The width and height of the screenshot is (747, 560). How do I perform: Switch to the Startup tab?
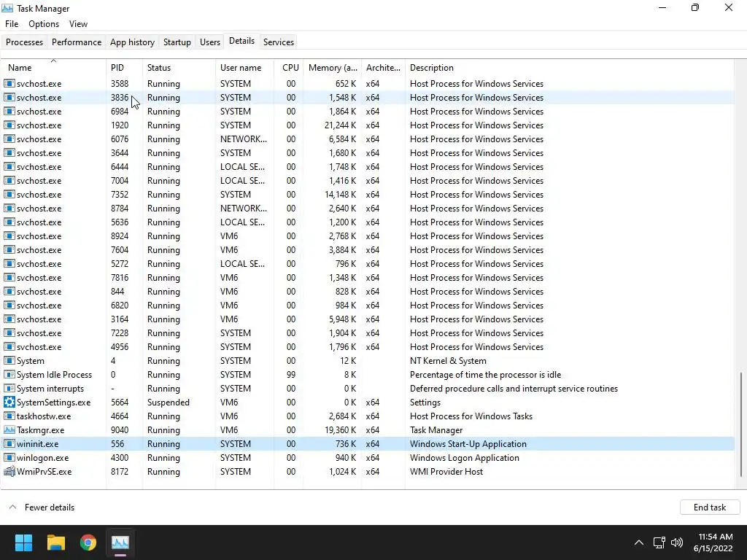(177, 42)
